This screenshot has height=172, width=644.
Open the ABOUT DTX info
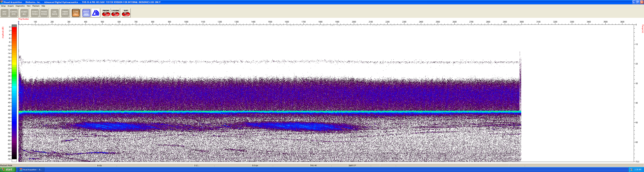pos(86,13)
